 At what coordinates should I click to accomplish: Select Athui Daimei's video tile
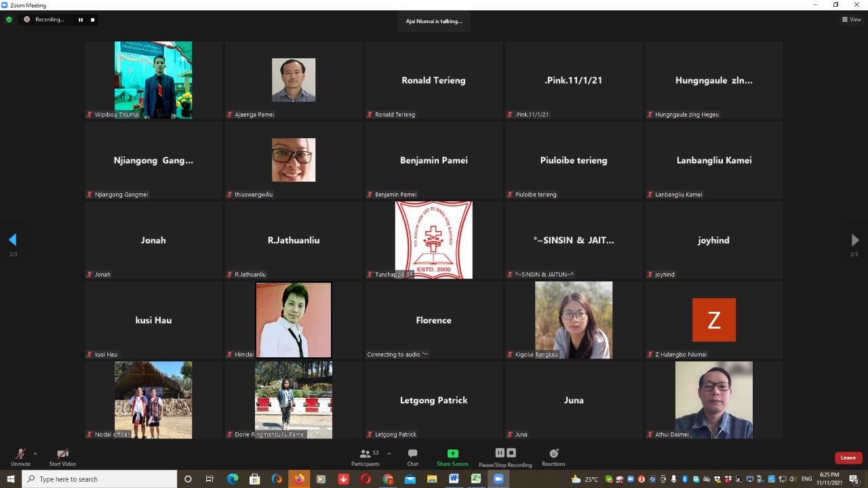713,400
